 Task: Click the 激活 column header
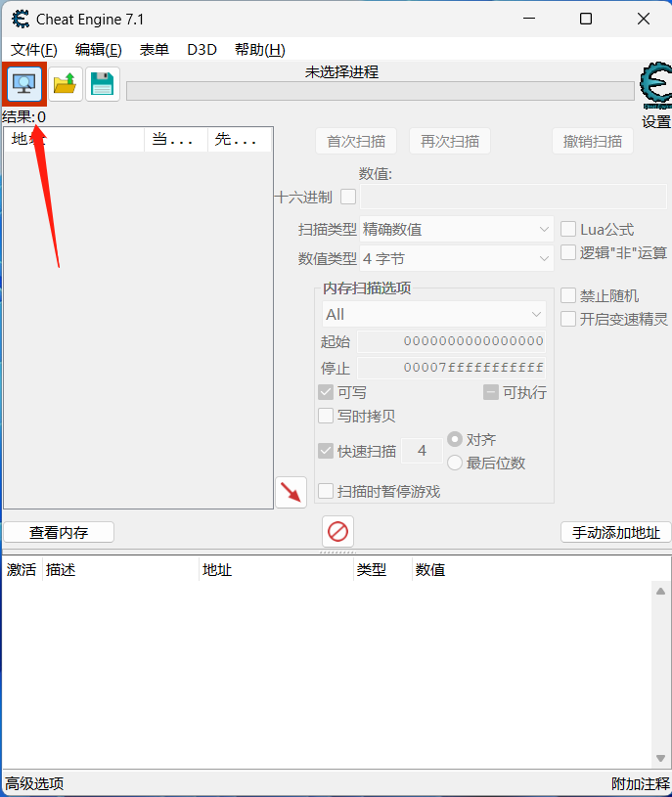[x=22, y=570]
